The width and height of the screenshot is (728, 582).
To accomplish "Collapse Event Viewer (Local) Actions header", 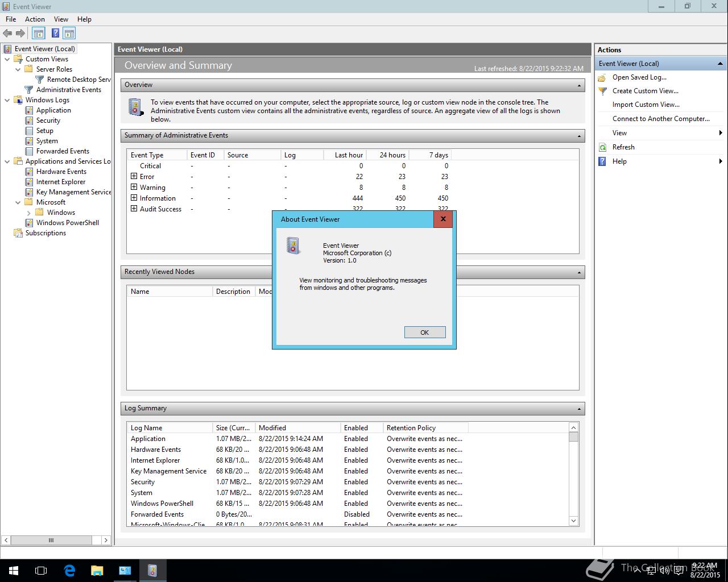I will click(720, 64).
